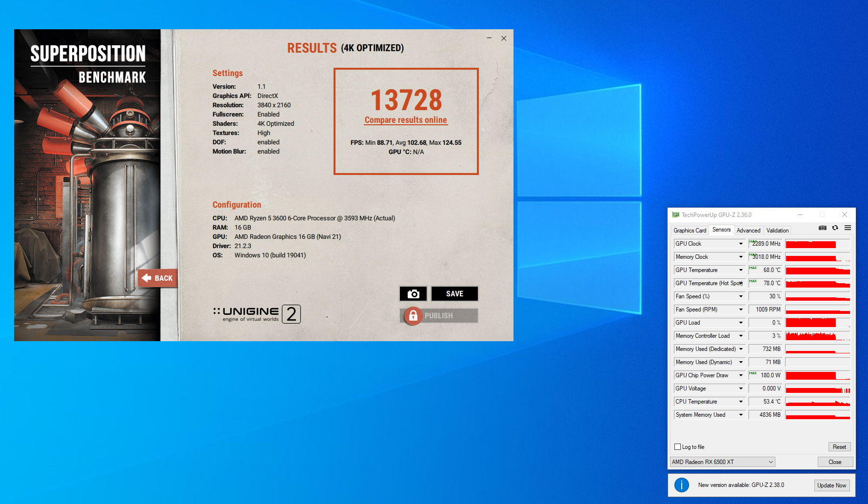
Task: Save the benchmark result with SAVE button
Action: coord(454,293)
